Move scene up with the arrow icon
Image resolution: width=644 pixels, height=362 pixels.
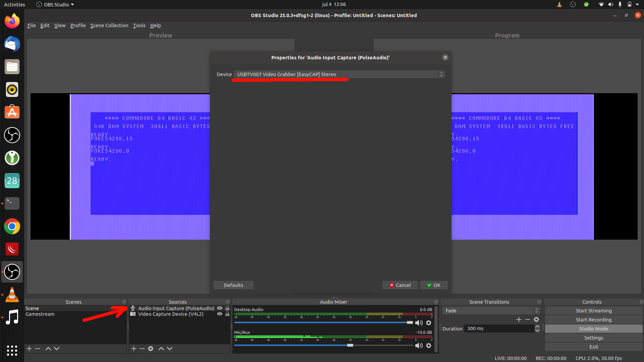pyautogui.click(x=48, y=349)
